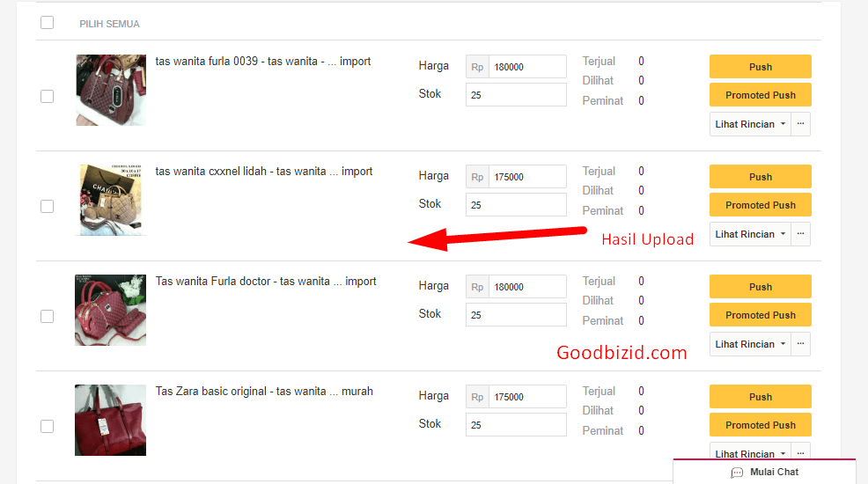Open more options for Tas wanita Furla doctor
868x484 pixels.
[x=800, y=344]
